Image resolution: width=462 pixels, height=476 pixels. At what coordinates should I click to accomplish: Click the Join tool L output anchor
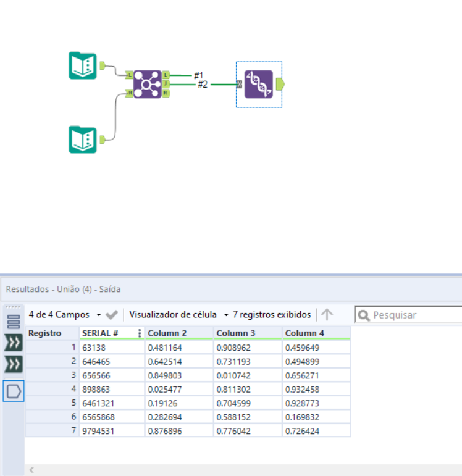[x=166, y=75]
